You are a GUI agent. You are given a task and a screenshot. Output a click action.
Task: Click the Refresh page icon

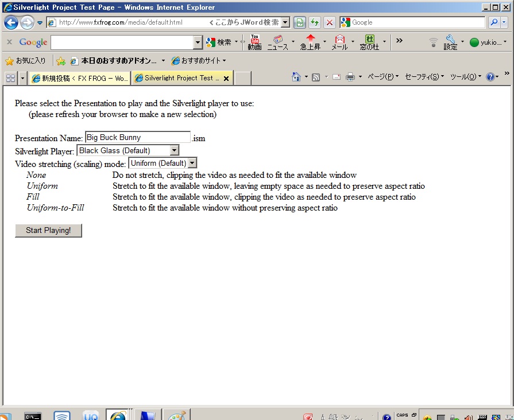click(x=315, y=22)
